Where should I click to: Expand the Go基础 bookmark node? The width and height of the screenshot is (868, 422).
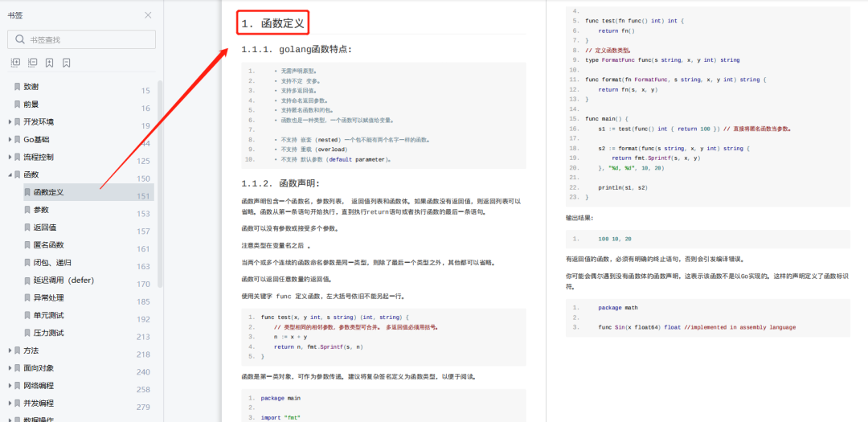(10, 140)
